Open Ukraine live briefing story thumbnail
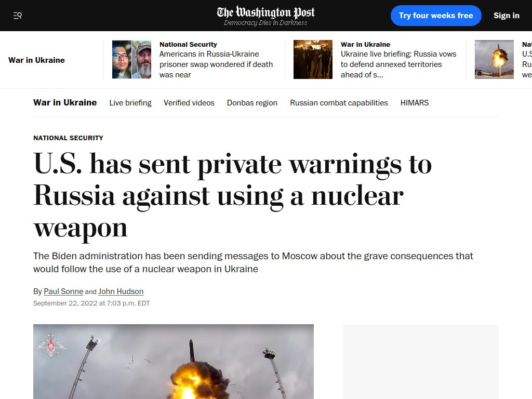This screenshot has width=532, height=399. [x=313, y=59]
